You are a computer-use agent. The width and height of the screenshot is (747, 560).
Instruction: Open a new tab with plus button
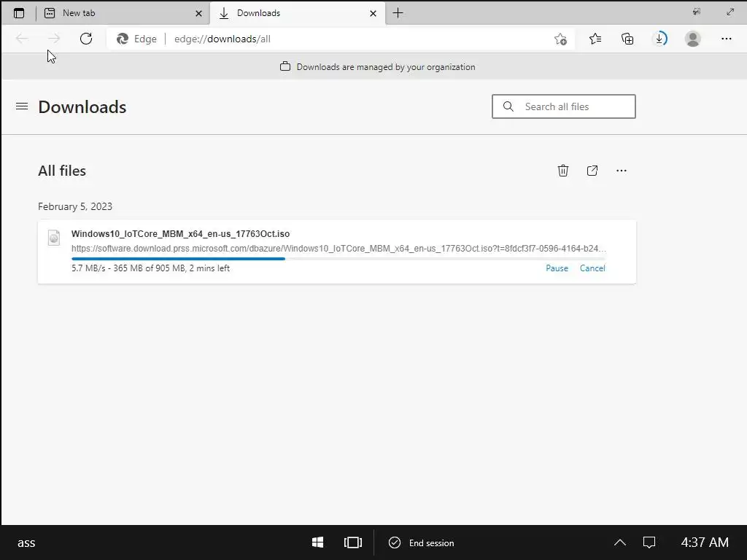point(398,13)
